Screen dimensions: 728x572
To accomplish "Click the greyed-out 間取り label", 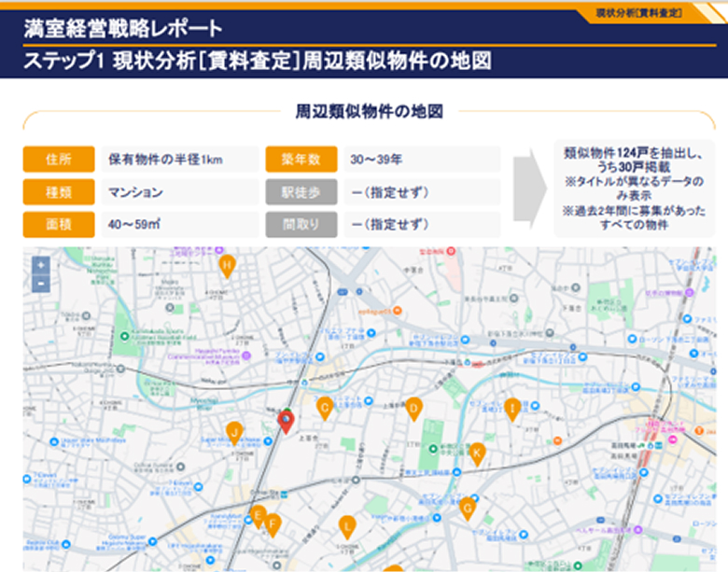I will pos(301,225).
